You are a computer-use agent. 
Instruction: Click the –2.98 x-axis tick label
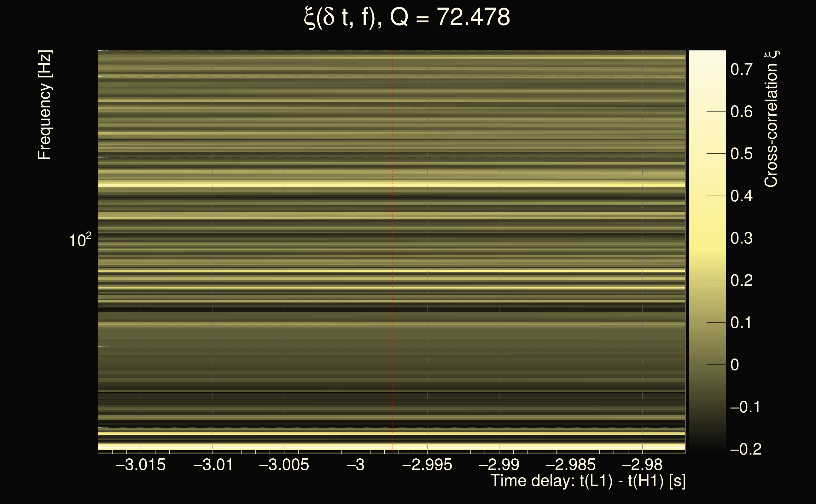click(642, 465)
